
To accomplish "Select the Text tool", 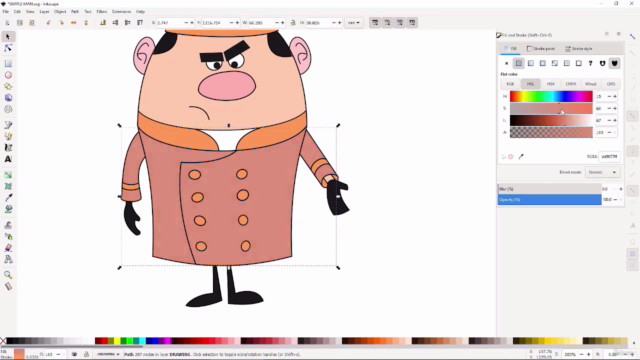I will [x=8, y=159].
